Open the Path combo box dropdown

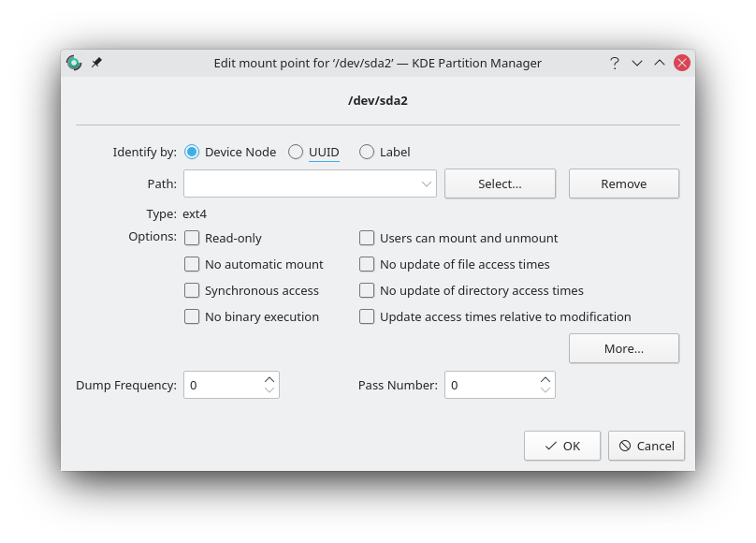click(427, 183)
